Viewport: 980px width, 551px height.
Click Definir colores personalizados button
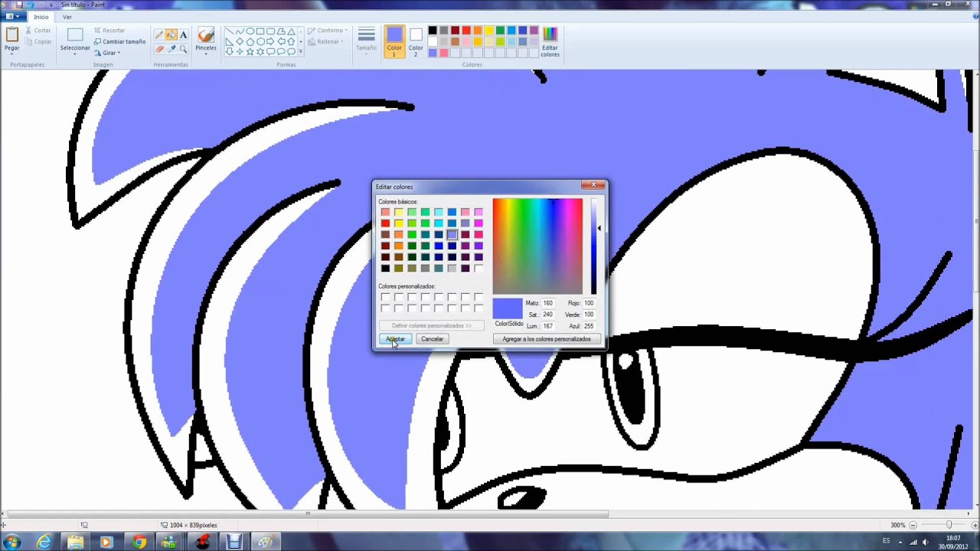coord(432,325)
